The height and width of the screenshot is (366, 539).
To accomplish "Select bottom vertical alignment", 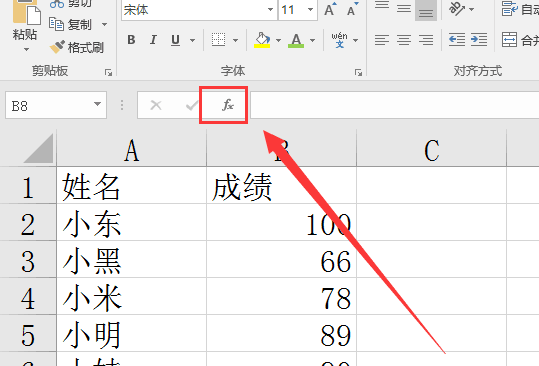I will (x=426, y=10).
